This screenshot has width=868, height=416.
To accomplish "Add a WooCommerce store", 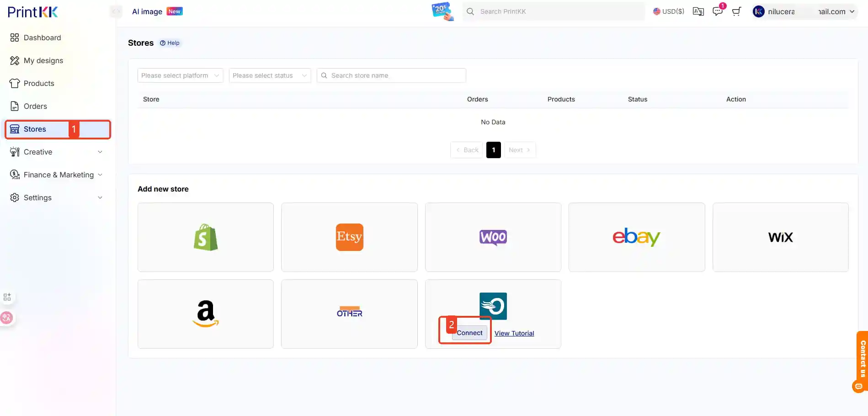I will [493, 237].
